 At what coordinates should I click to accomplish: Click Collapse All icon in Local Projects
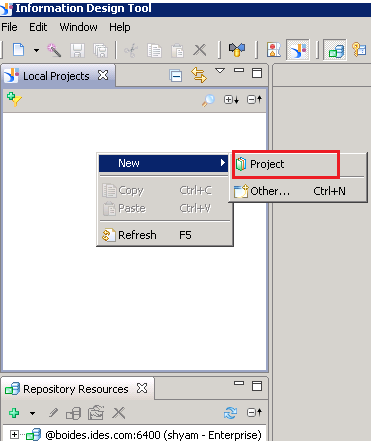pos(175,76)
